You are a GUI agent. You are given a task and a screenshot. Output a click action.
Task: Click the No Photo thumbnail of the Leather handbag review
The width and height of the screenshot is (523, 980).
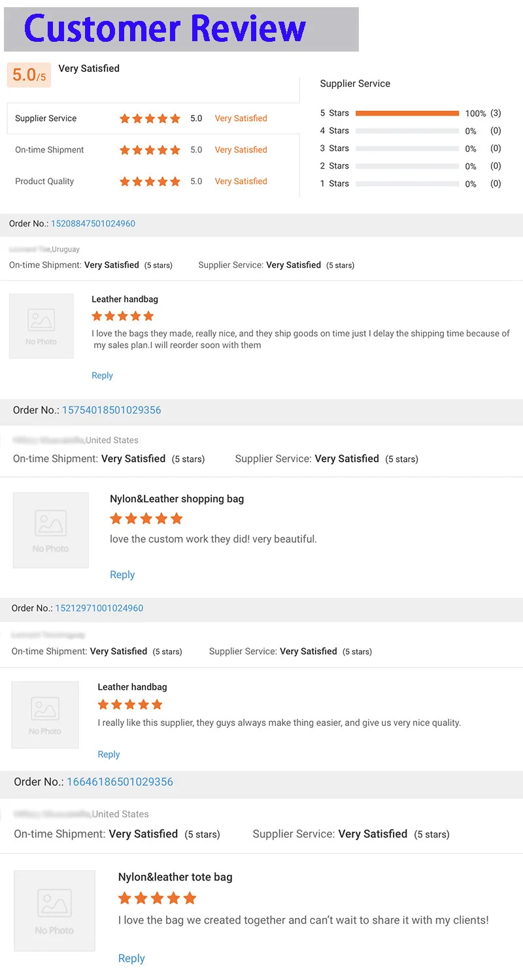pyautogui.click(x=41, y=325)
